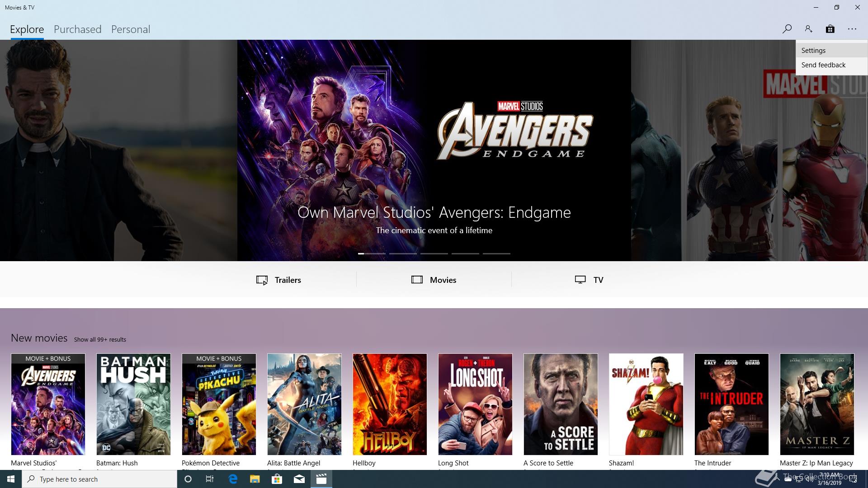868x488 pixels.
Task: Open the Movies category
Action: pyautogui.click(x=434, y=280)
